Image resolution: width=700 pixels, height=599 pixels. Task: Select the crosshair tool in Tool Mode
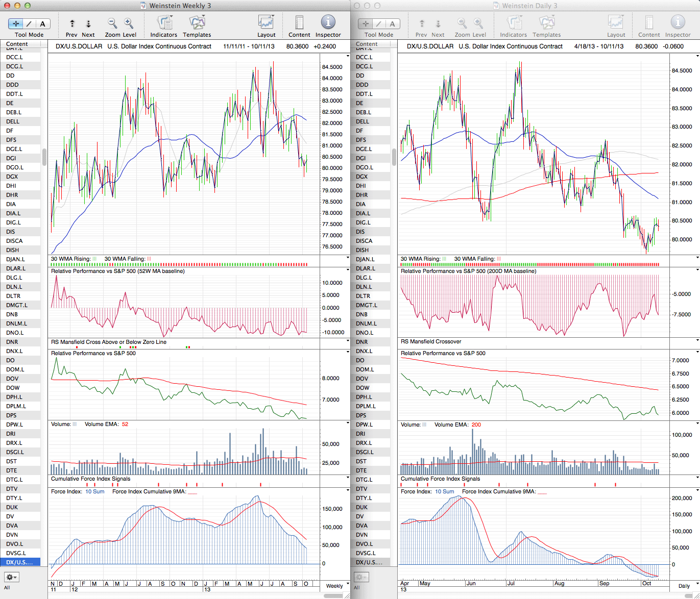[16, 23]
